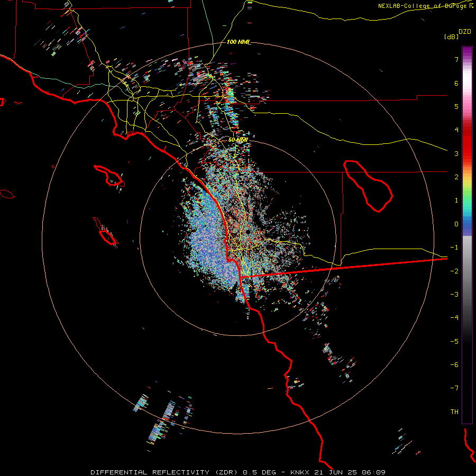Click the positive 1 dB legend tick label
The width and height of the screenshot is (476, 476).
(456, 200)
